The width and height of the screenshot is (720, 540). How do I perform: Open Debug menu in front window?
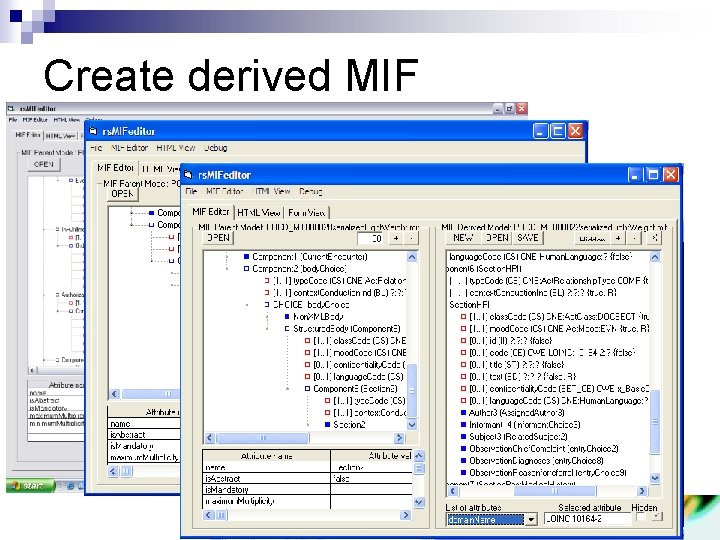(311, 191)
